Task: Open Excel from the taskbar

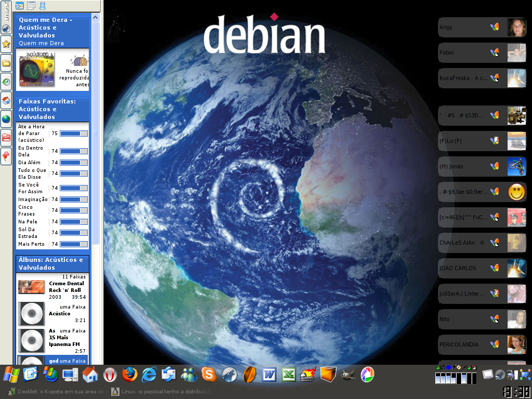Action: pos(289,375)
